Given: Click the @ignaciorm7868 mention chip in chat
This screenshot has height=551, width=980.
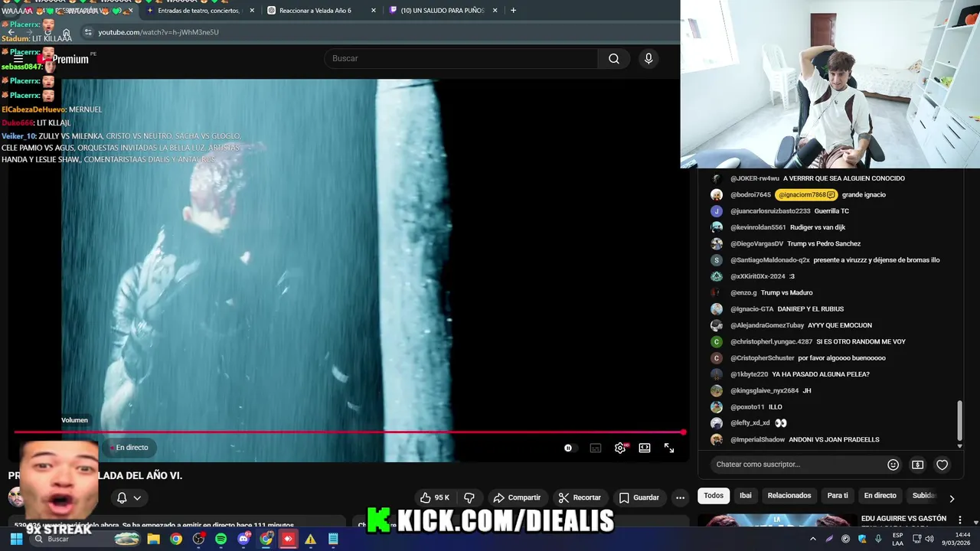Looking at the screenshot, I should pos(806,195).
